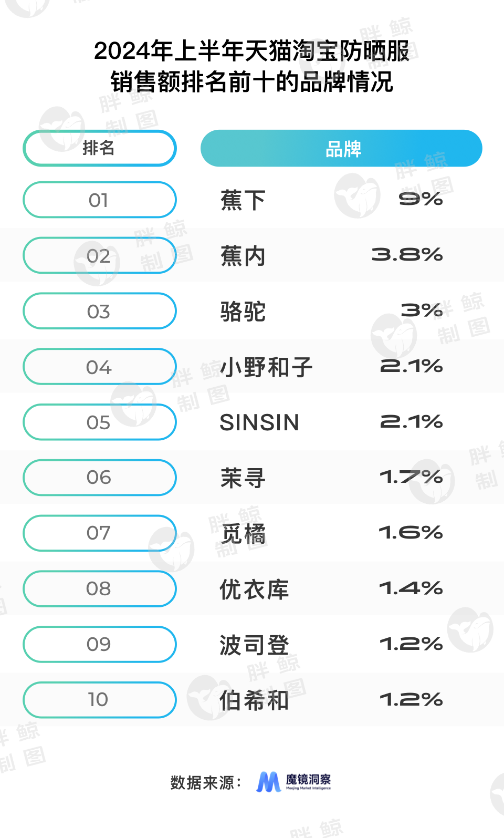The width and height of the screenshot is (504, 838).
Task: Click the Moojing blue M logo icon
Action: tap(268, 782)
